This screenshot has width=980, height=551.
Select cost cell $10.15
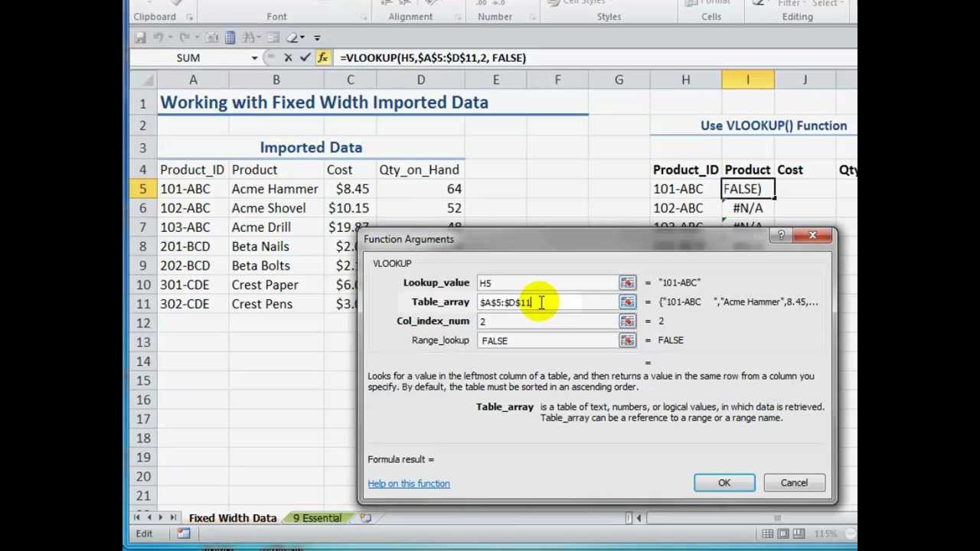point(350,208)
